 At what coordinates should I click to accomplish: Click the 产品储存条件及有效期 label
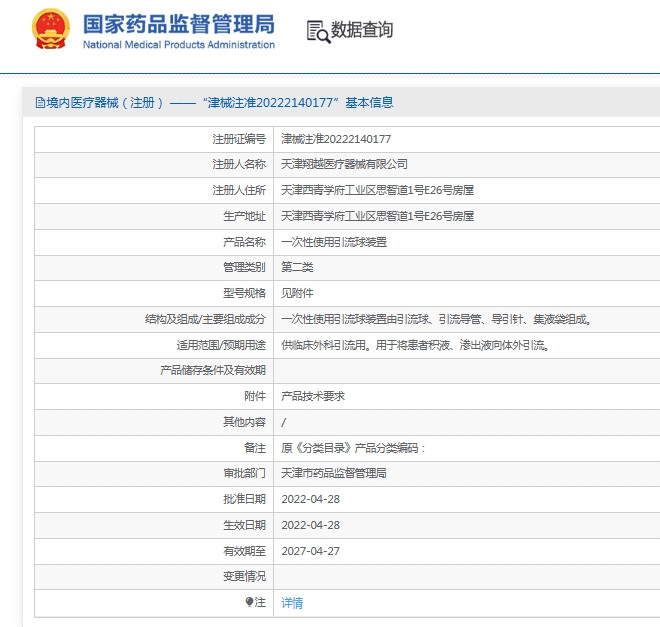pos(213,370)
